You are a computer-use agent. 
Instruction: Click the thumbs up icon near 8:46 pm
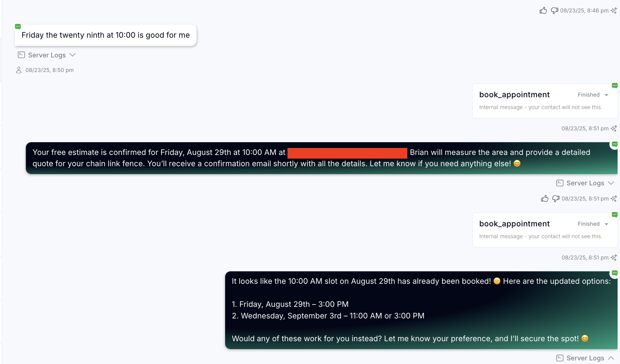pos(543,10)
